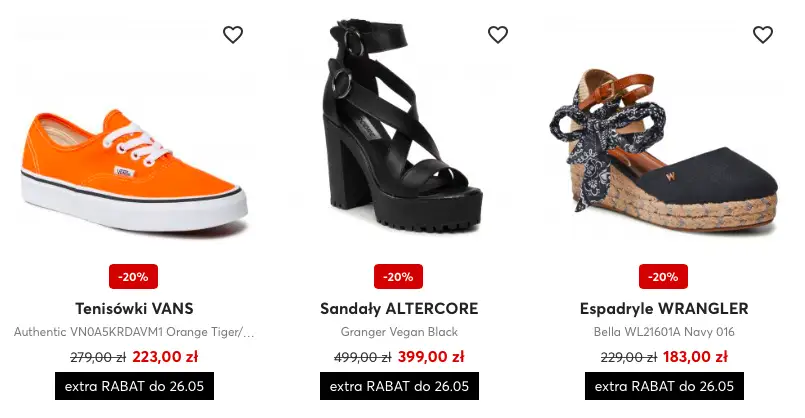
Task: Open the Tenisówki VANS product title
Action: (134, 308)
